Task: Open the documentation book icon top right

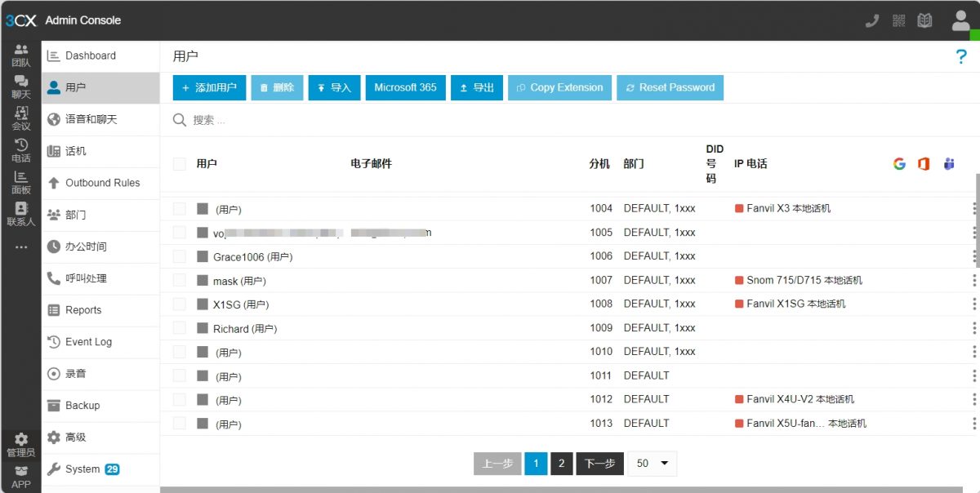Action: point(924,20)
